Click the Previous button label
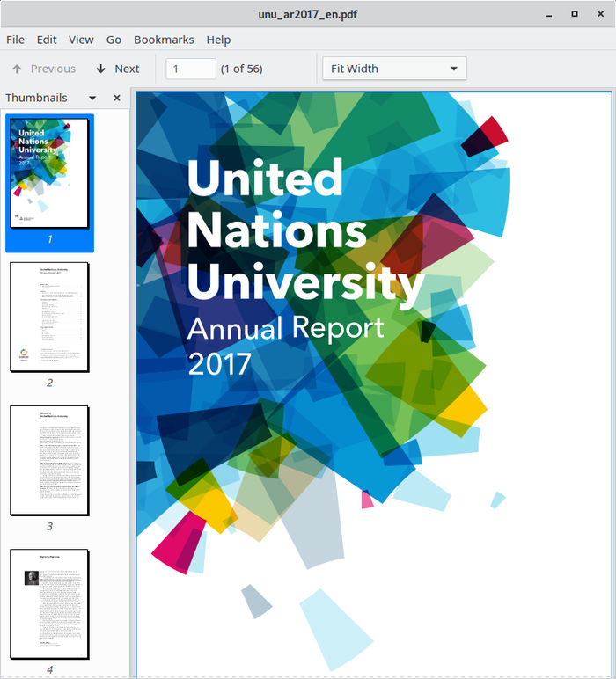The image size is (616, 679). [53, 69]
